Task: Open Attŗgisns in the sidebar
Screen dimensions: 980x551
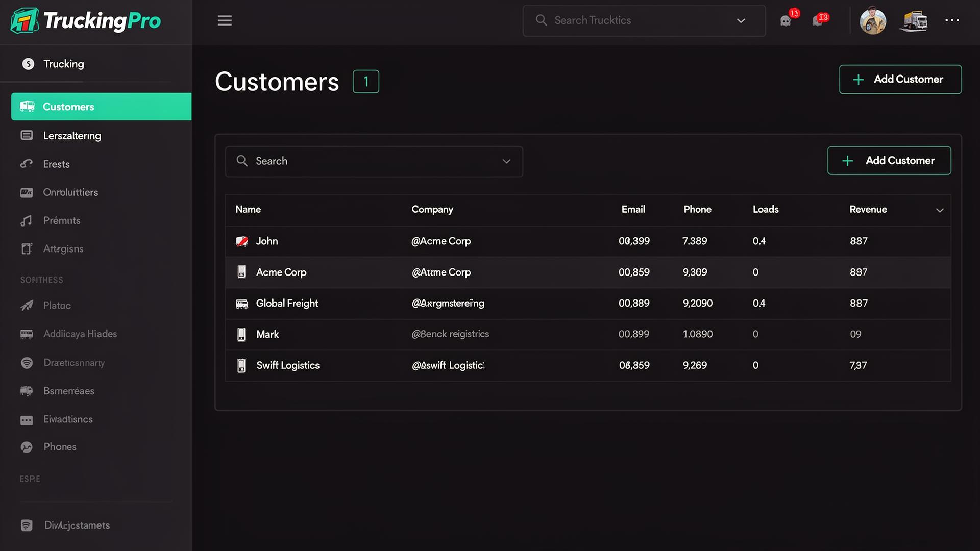Action: click(x=63, y=249)
